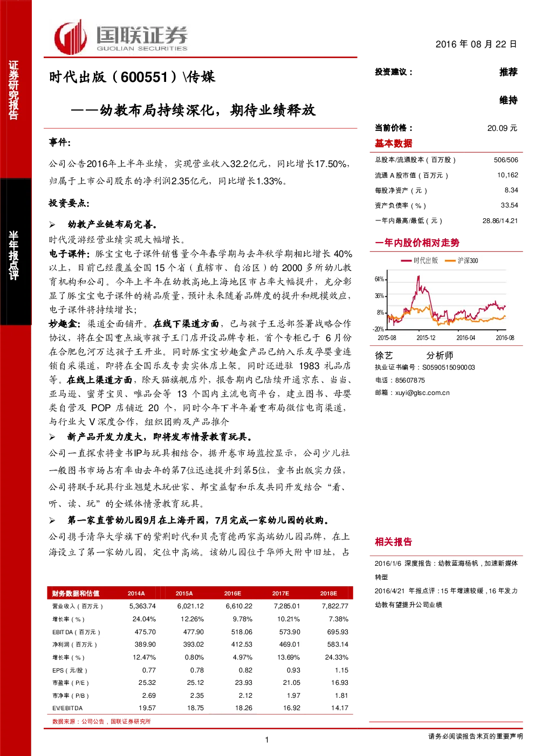Click the -20% y-axis label on chart
535x756 pixels.
[378, 329]
